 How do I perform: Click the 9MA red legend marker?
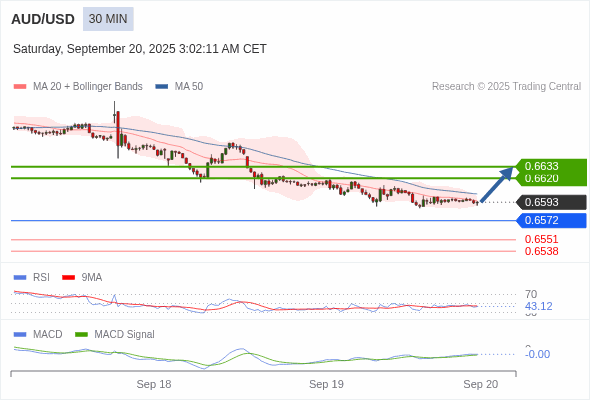coord(68,278)
